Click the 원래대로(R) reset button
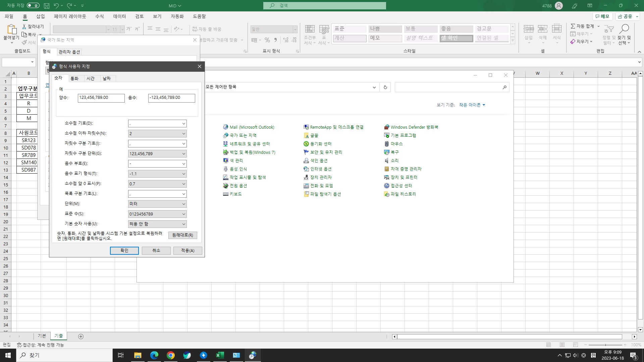Viewport: 644px width, 362px height. pyautogui.click(x=182, y=235)
